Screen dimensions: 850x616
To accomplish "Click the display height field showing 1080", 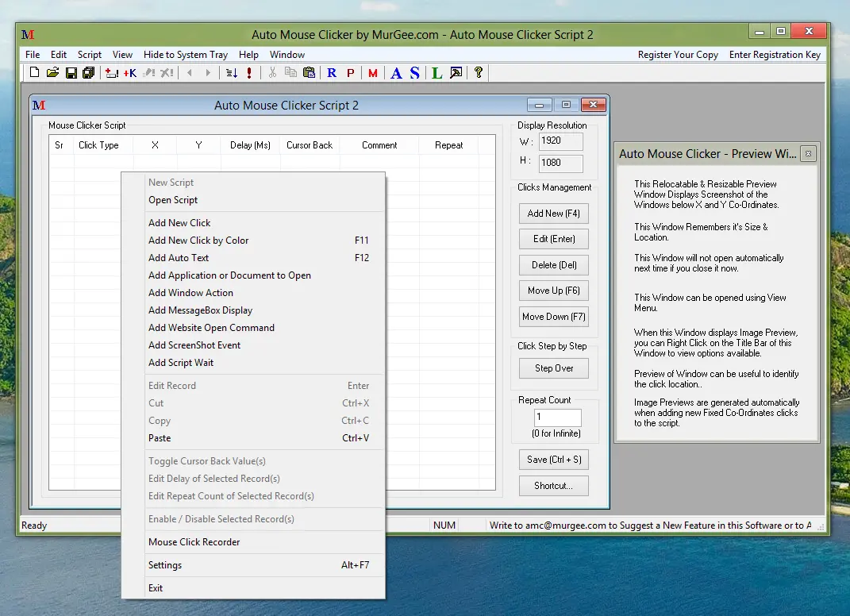I will click(561, 163).
